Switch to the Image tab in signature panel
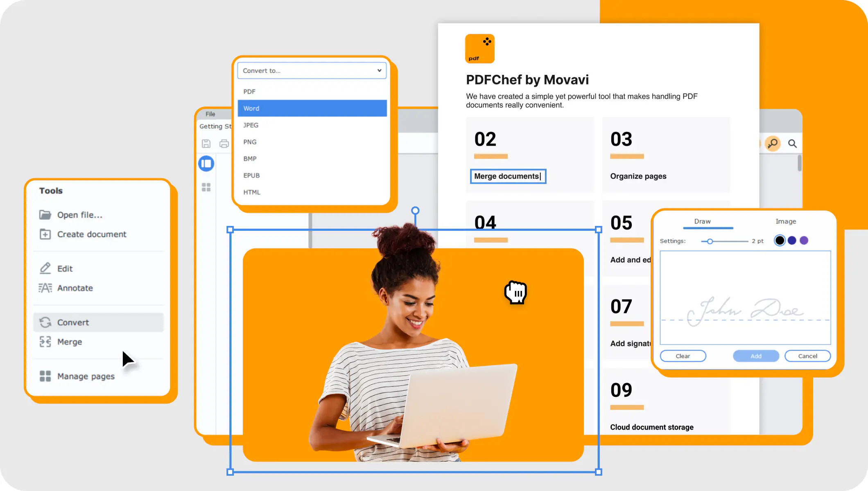Viewport: 868px width, 491px height. pos(786,221)
